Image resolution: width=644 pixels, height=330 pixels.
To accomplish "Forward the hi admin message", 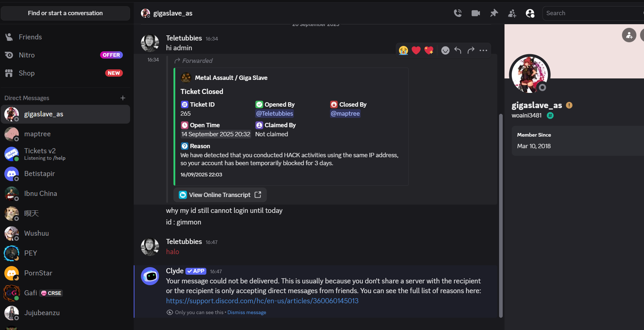I will (471, 51).
